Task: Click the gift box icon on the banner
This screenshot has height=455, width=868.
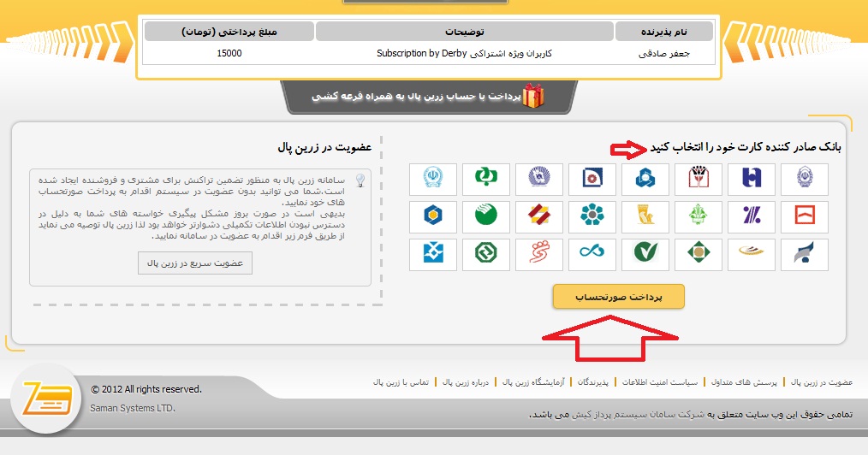Action: (533, 96)
